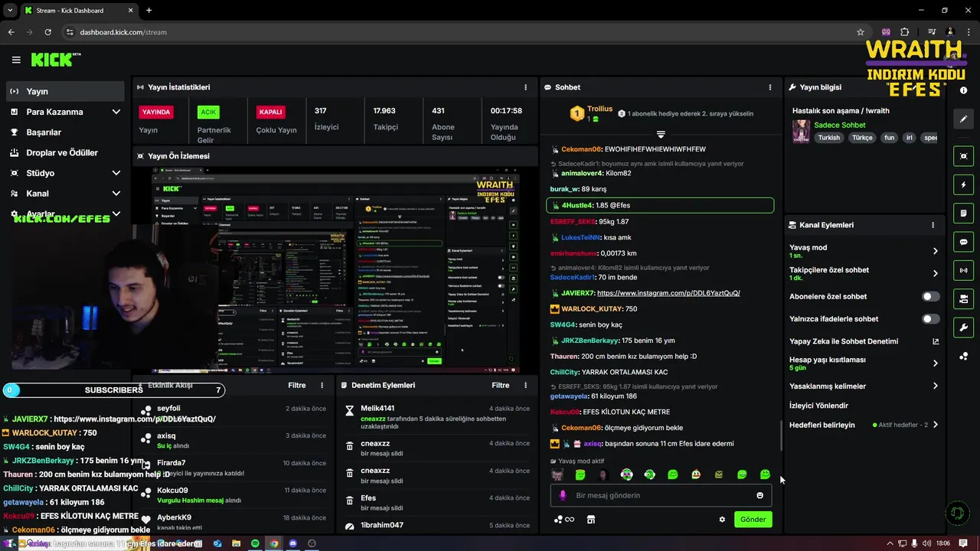Open Yapay Zeka ile Sohbet Denetimi external link icon

click(935, 341)
